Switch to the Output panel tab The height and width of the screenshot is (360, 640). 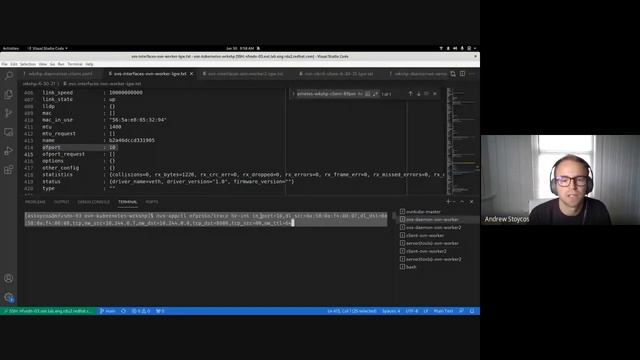[61, 202]
